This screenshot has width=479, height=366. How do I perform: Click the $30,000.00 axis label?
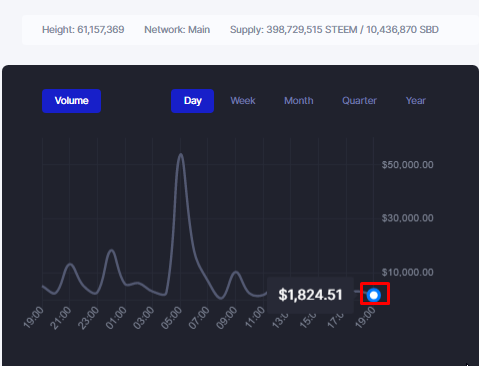click(x=407, y=218)
